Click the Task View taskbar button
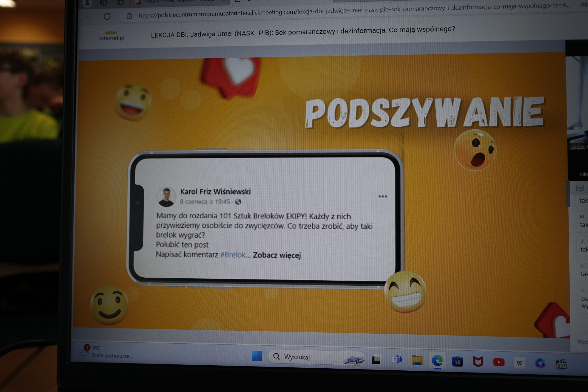This screenshot has height=392, width=588. (376, 360)
